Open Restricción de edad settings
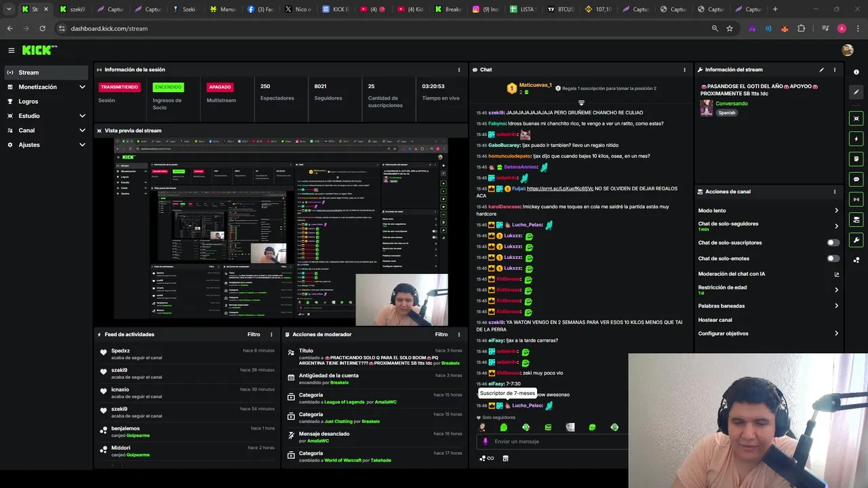The height and width of the screenshot is (488, 868). pyautogui.click(x=768, y=289)
